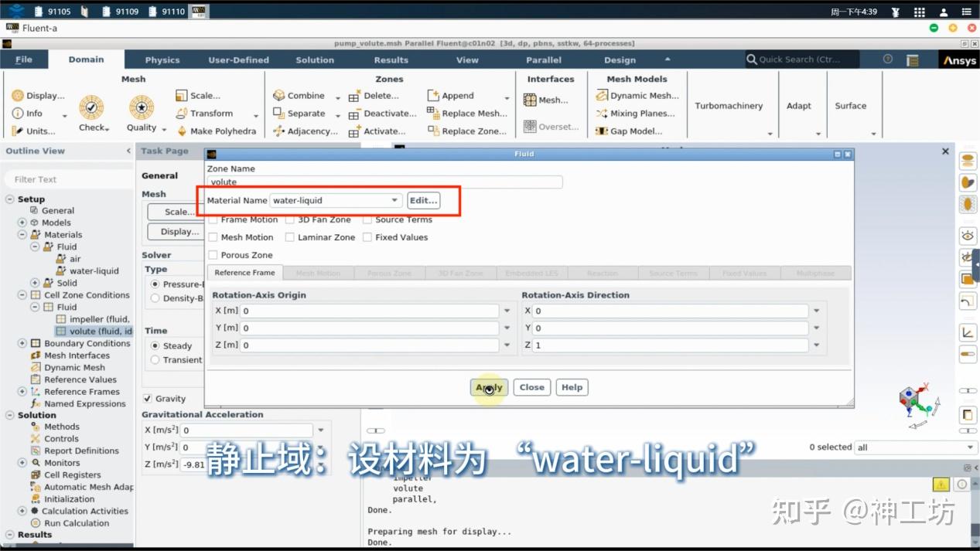Click the warning icon above the console

pyautogui.click(x=941, y=485)
